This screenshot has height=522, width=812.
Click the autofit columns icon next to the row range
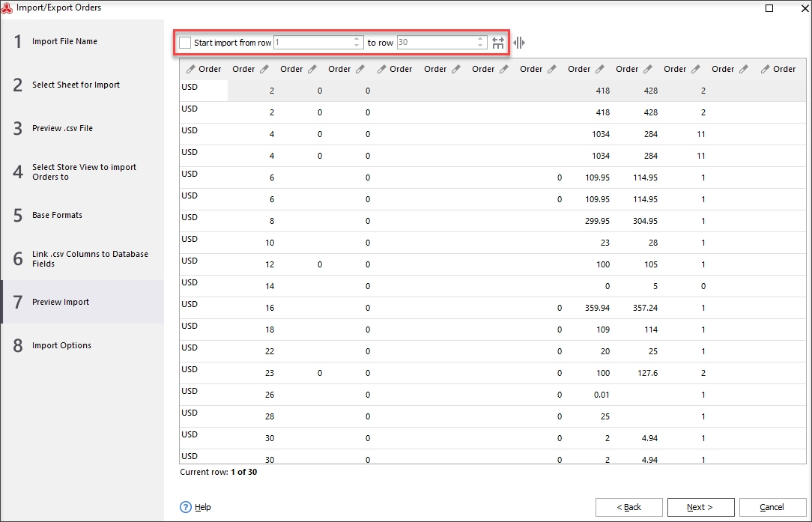coord(498,43)
